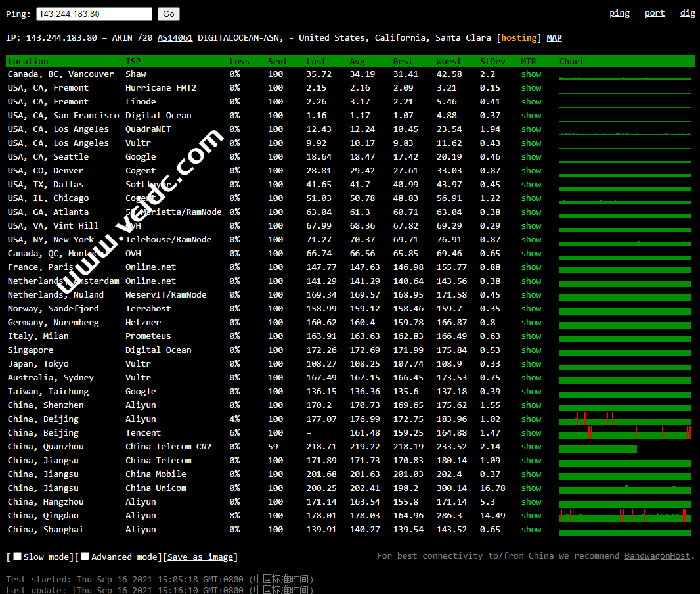Screen dimensions: 700x594
Task: Show MTR for China, Shanghai Aliyun
Action: click(x=531, y=530)
